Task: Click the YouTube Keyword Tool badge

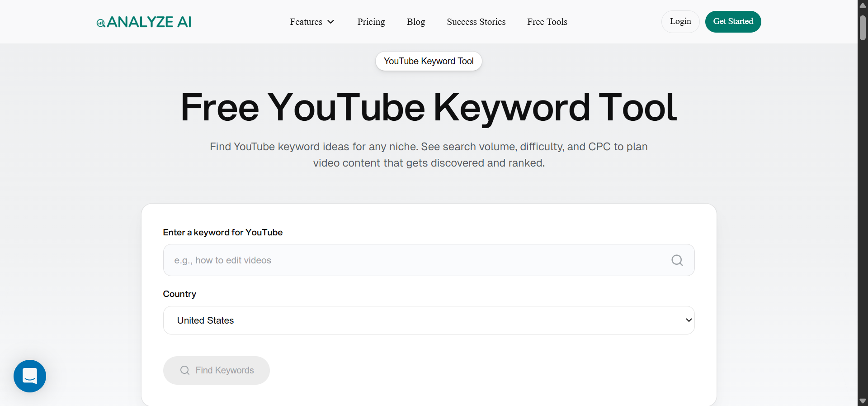Action: 429,61
